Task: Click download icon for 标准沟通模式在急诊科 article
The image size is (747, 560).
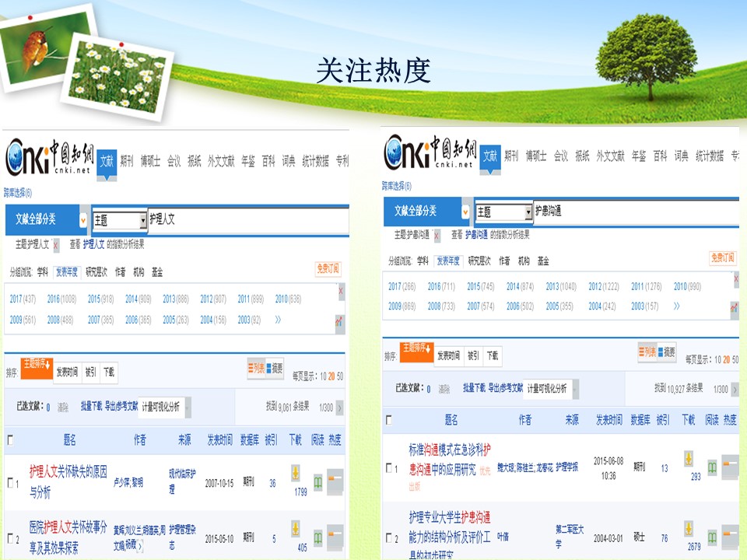Action: click(x=688, y=458)
